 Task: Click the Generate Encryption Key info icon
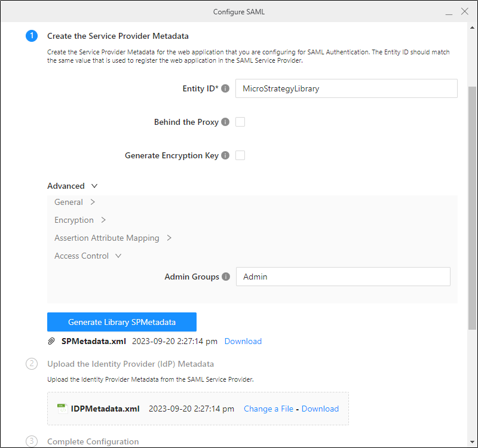click(x=225, y=155)
